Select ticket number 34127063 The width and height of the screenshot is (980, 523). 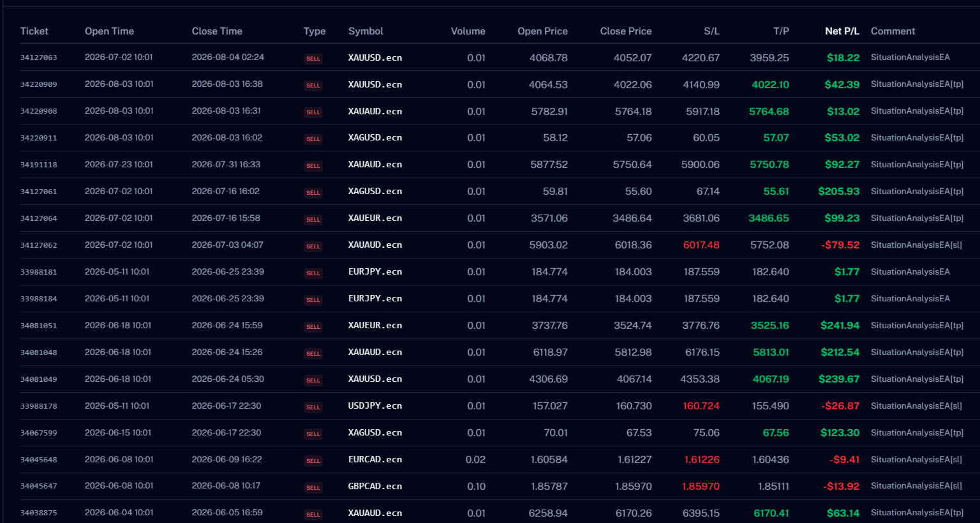[x=39, y=57]
